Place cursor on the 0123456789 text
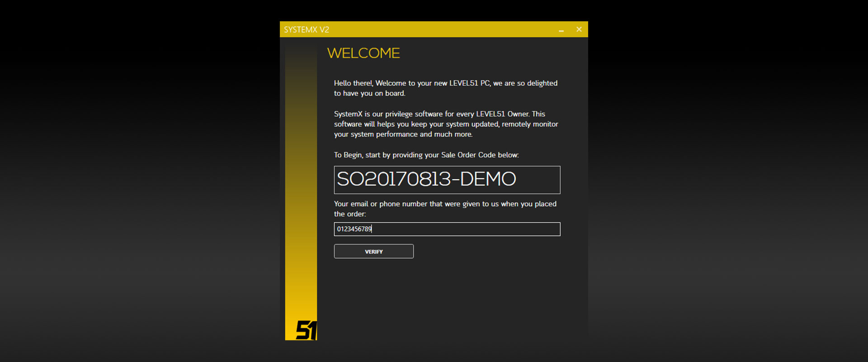This screenshot has height=362, width=868. click(x=354, y=229)
